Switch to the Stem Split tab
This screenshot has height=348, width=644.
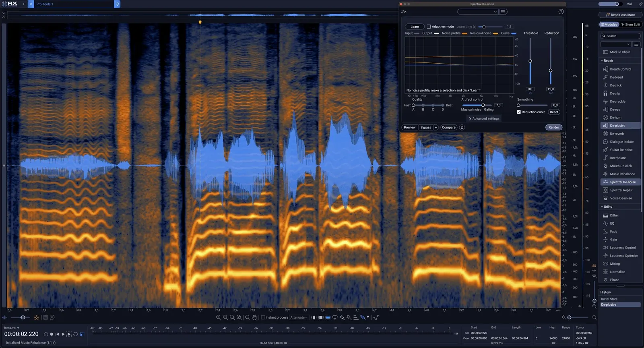coord(631,25)
